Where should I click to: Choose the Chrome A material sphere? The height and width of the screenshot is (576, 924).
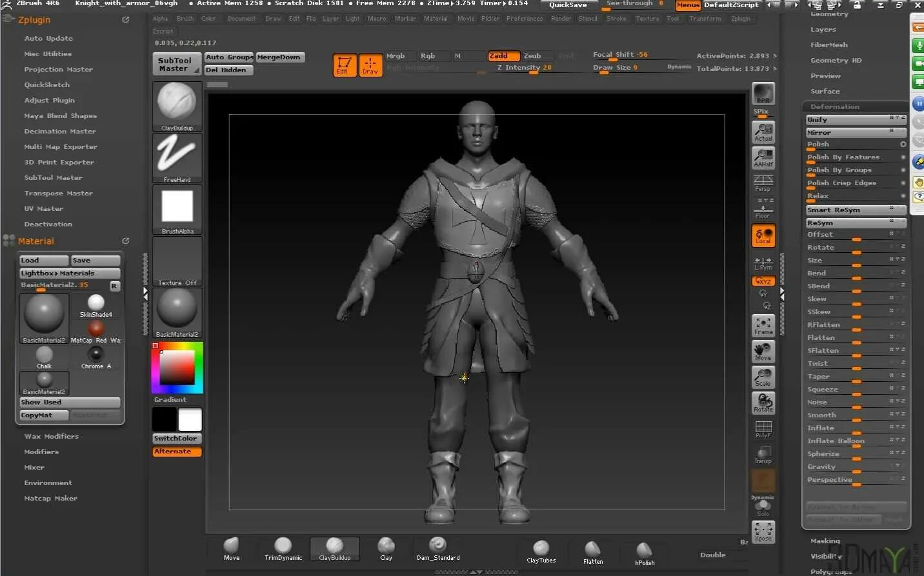pos(96,357)
